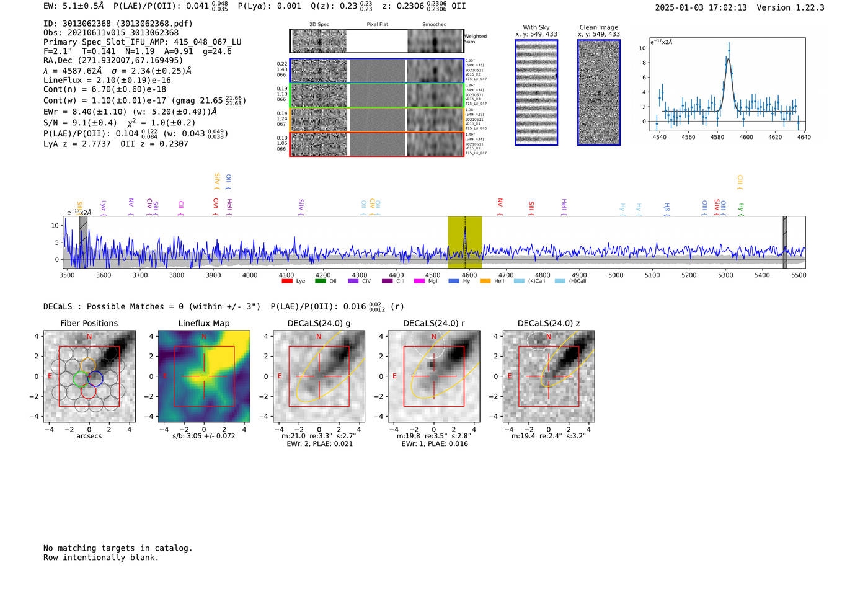The image size is (868, 591).
Task: Click the Pixel Flat column header
Action: click(x=377, y=25)
